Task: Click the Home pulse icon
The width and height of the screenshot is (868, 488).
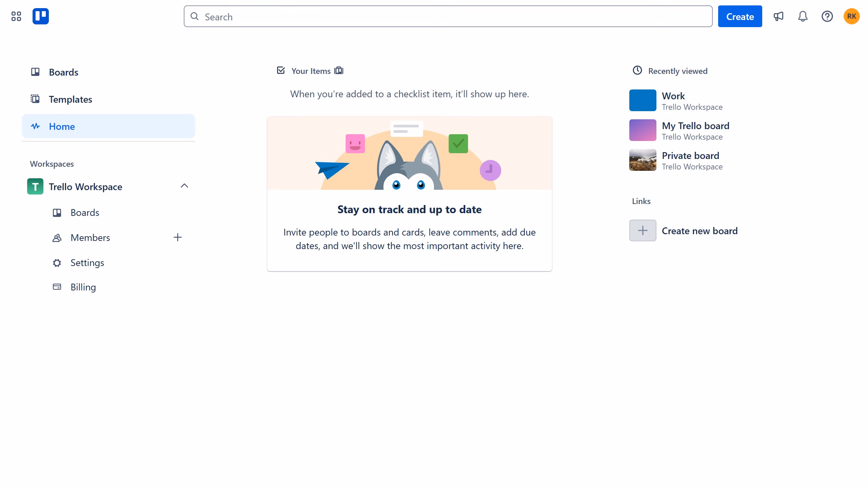Action: pyautogui.click(x=35, y=126)
